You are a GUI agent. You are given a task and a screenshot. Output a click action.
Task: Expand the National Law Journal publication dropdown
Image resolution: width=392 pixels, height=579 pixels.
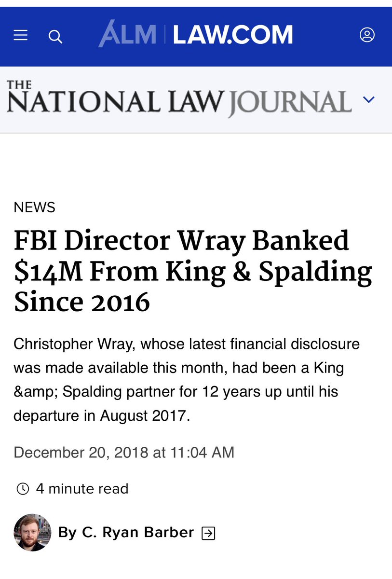[368, 99]
